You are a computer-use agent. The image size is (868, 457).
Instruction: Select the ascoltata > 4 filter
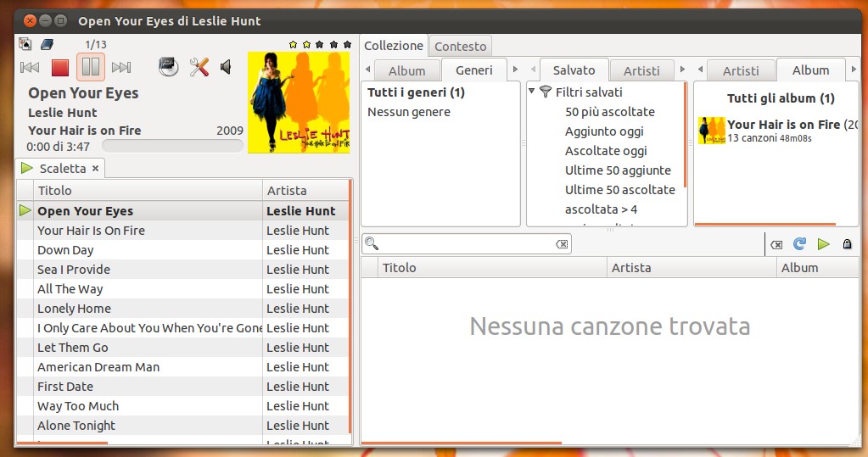tap(601, 209)
